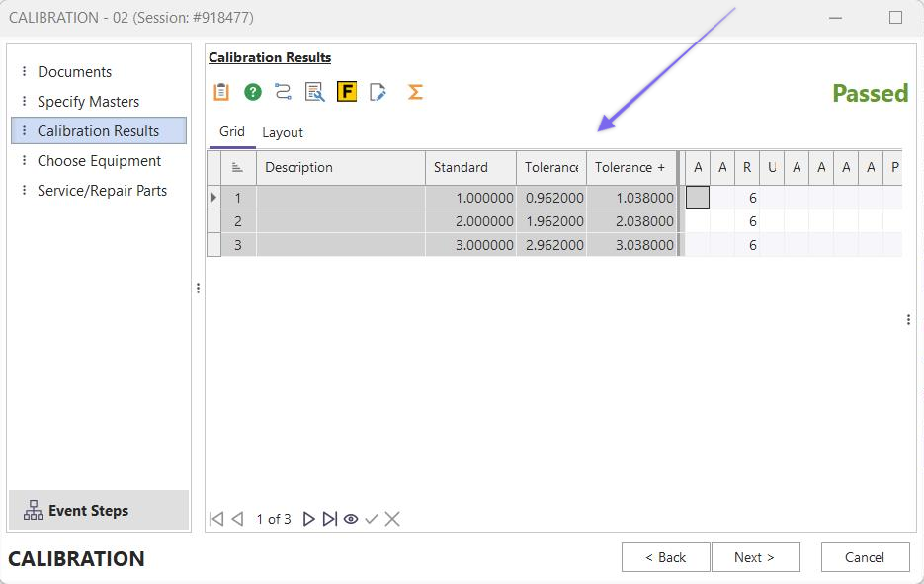The height and width of the screenshot is (584, 924).
Task: Open vertical dots handle on right edge
Action: [x=908, y=320]
